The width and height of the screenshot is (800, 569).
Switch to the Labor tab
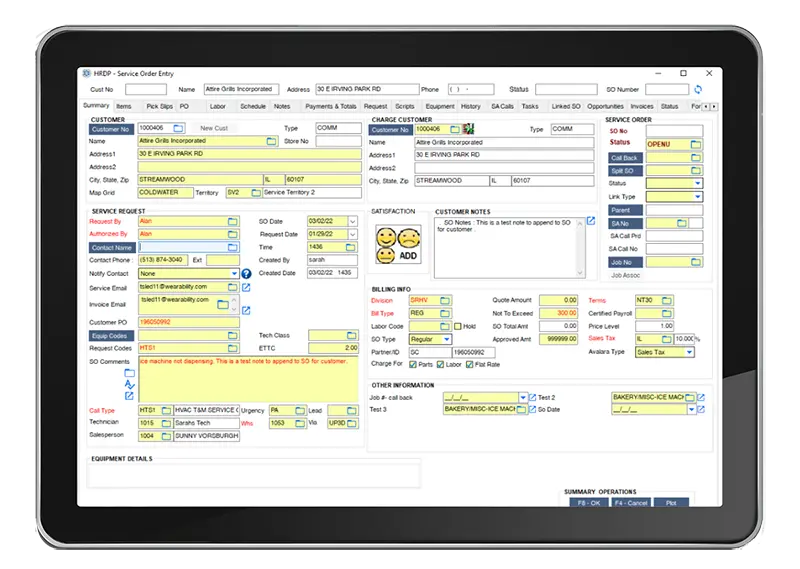pyautogui.click(x=218, y=106)
